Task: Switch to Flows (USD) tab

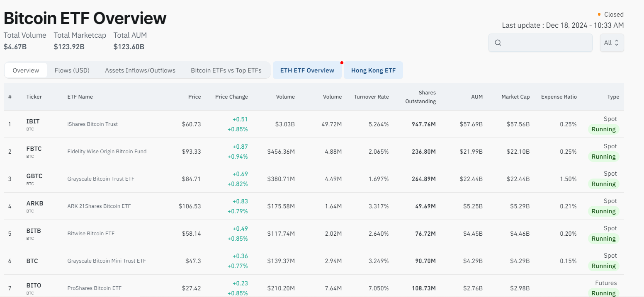Action: coord(72,70)
